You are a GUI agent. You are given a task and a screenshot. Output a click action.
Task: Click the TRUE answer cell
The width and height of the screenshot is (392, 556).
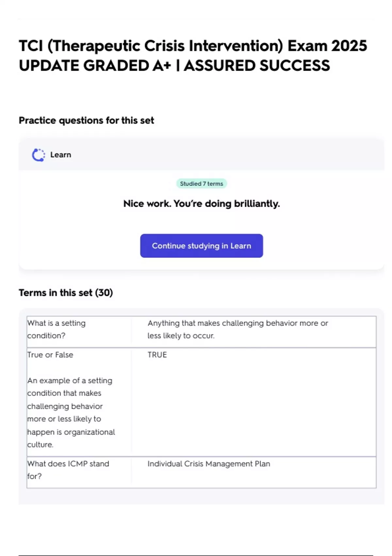click(x=157, y=355)
